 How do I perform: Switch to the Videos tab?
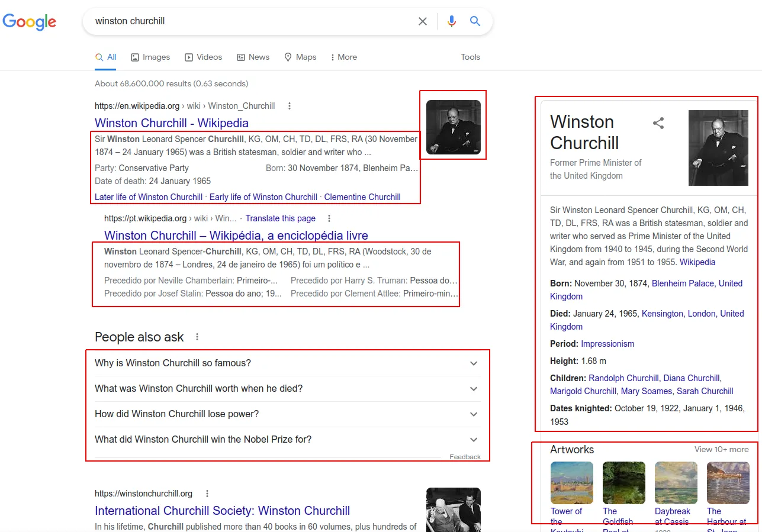[203, 57]
